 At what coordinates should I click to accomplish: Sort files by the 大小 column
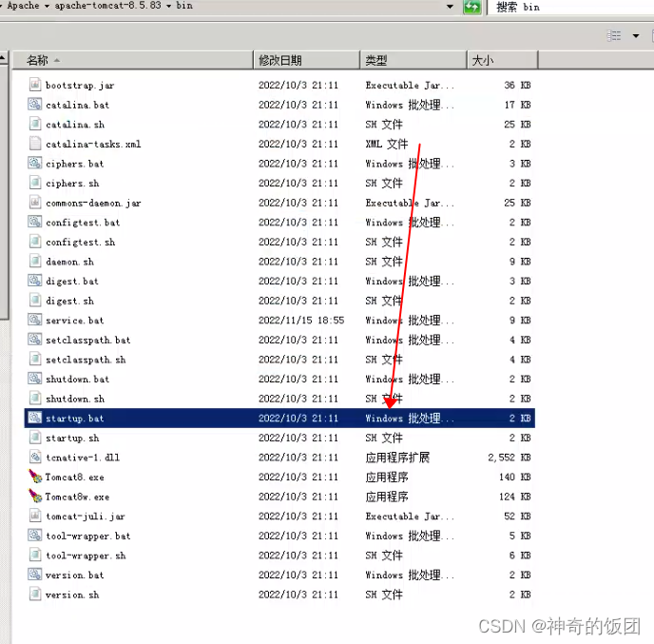503,60
